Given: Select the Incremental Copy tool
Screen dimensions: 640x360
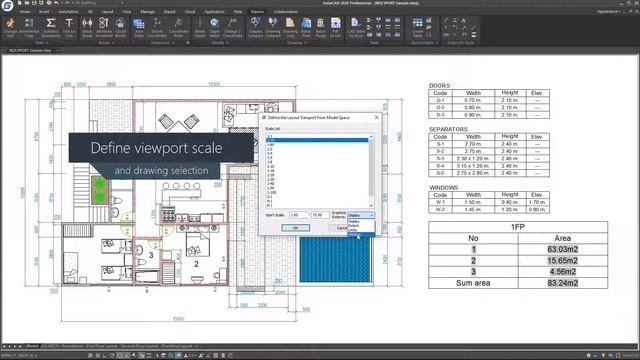Looking at the screenshot, I should 29,28.
